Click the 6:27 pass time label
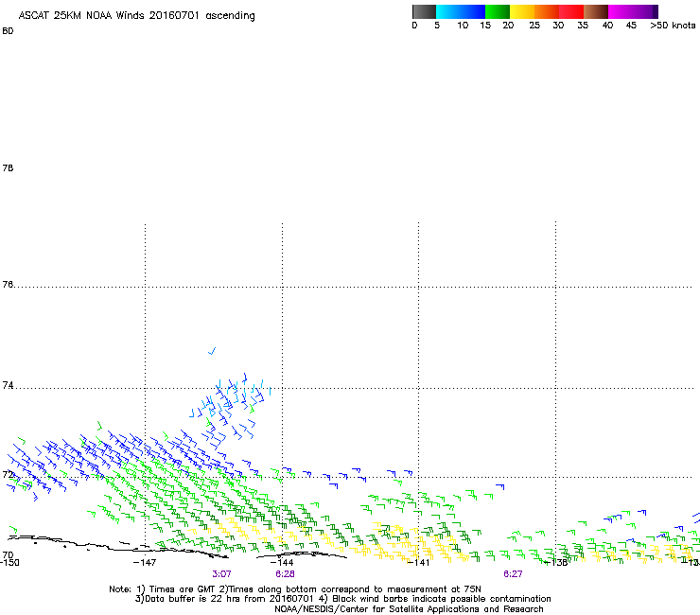 (x=513, y=574)
